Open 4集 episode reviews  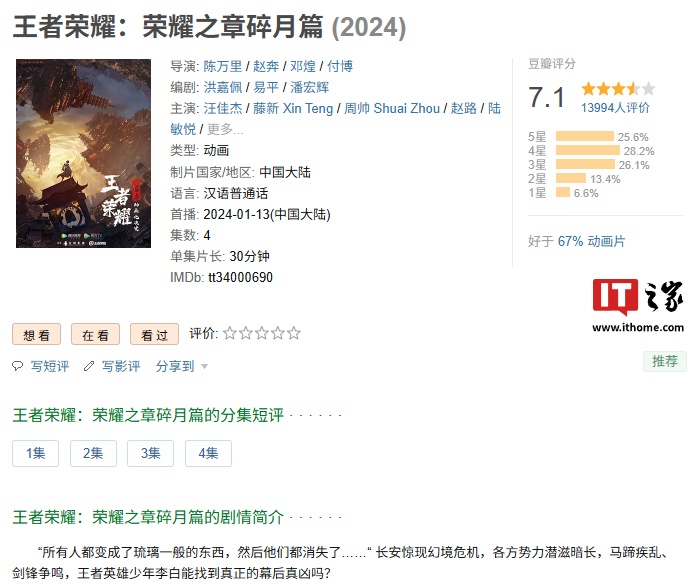click(x=208, y=453)
